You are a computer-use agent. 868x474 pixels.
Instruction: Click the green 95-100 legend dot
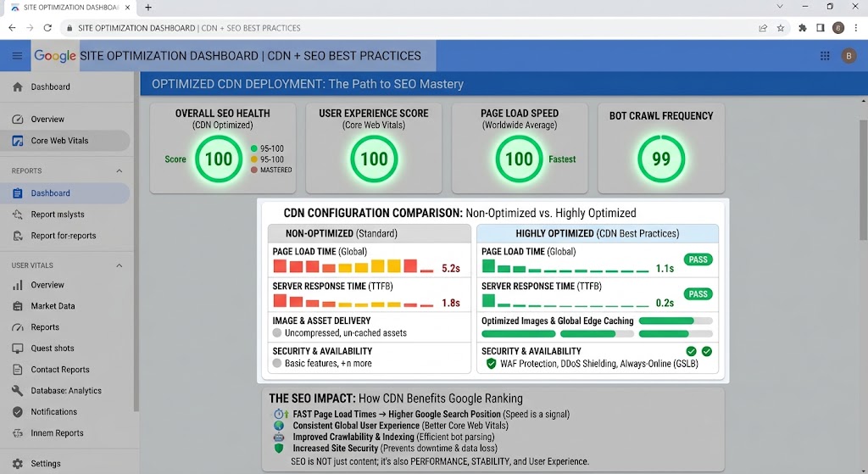254,148
